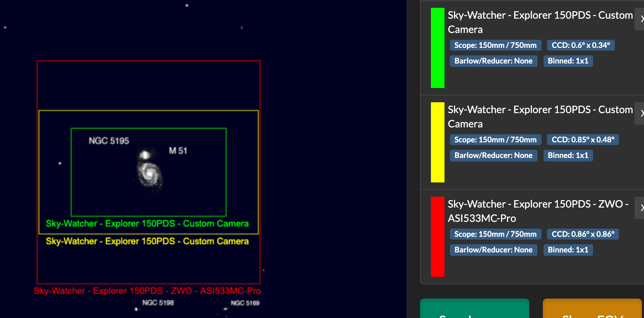The image size is (644, 318).
Task: Click the title of the yellow Custom Camera card
Action: 540,117
